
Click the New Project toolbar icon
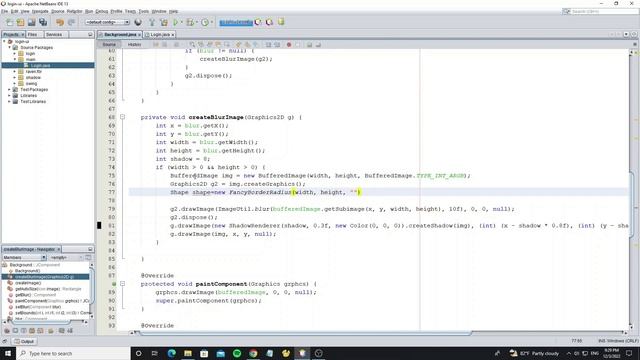click(x=20, y=22)
